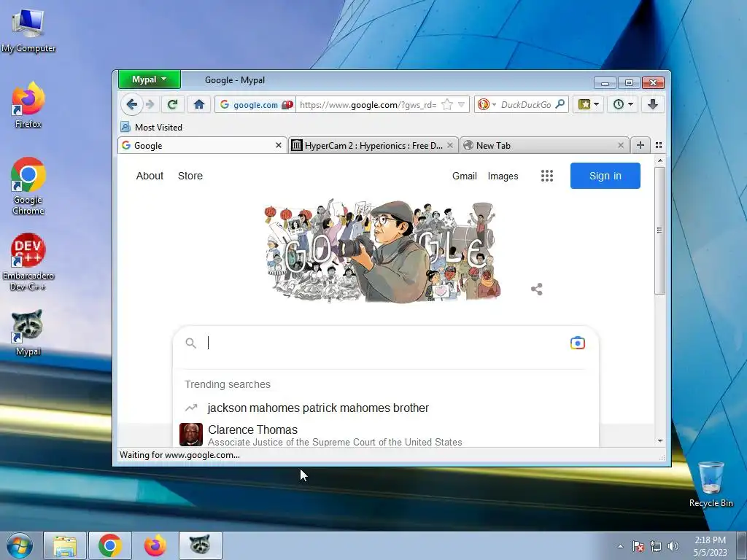Open the green Mypal application menu
747x560 pixels.
point(149,79)
